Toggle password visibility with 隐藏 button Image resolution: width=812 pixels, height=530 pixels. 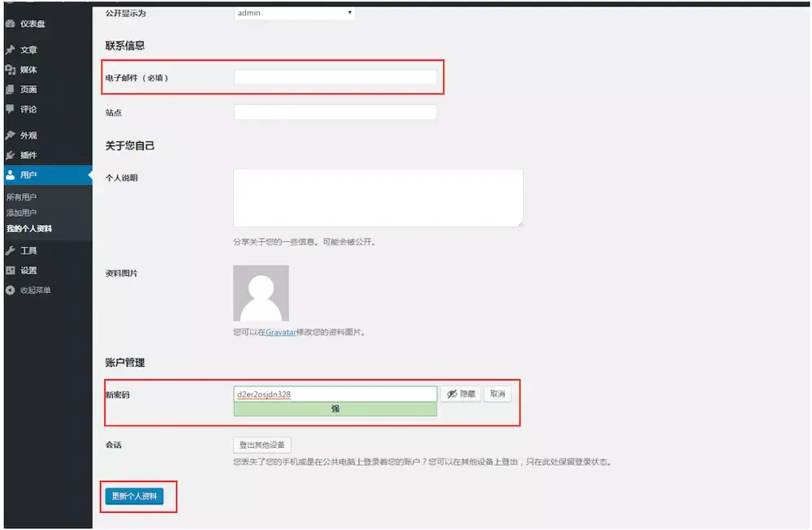point(461,394)
